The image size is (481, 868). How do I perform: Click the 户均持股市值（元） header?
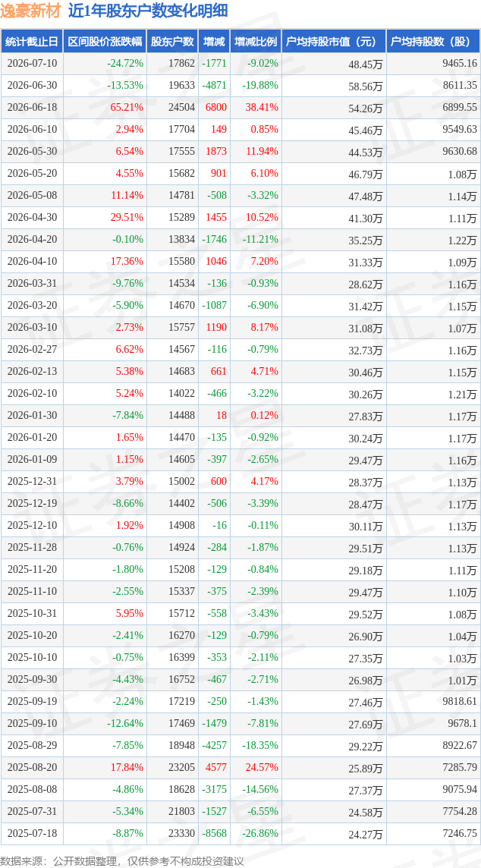[334, 42]
